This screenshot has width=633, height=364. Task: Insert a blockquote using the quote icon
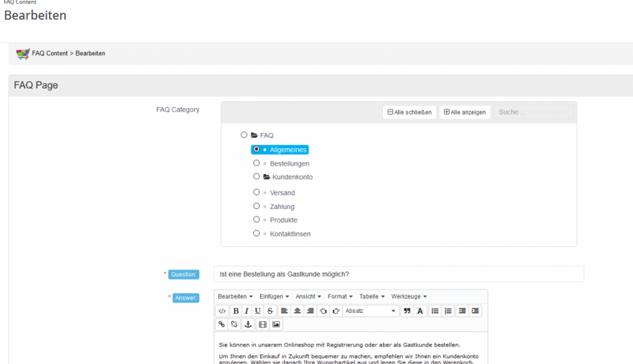(407, 311)
